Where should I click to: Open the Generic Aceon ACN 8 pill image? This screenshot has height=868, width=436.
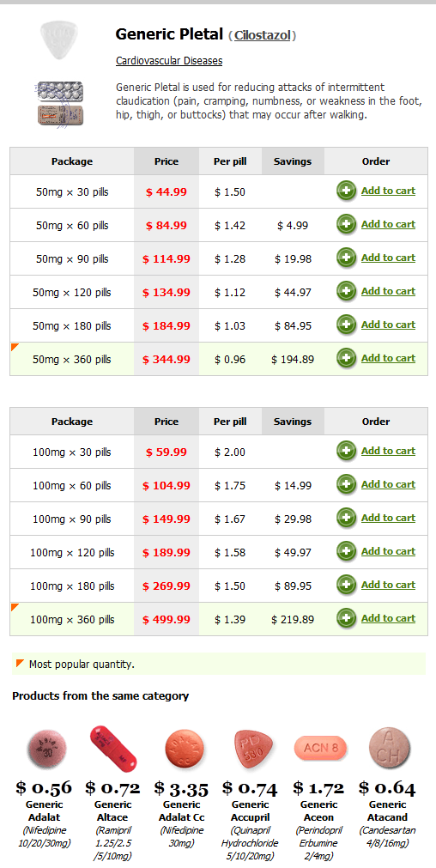click(x=320, y=749)
